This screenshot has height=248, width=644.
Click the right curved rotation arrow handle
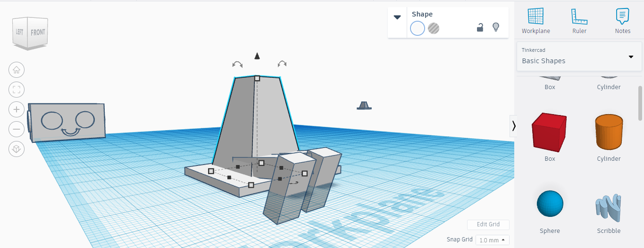click(282, 64)
